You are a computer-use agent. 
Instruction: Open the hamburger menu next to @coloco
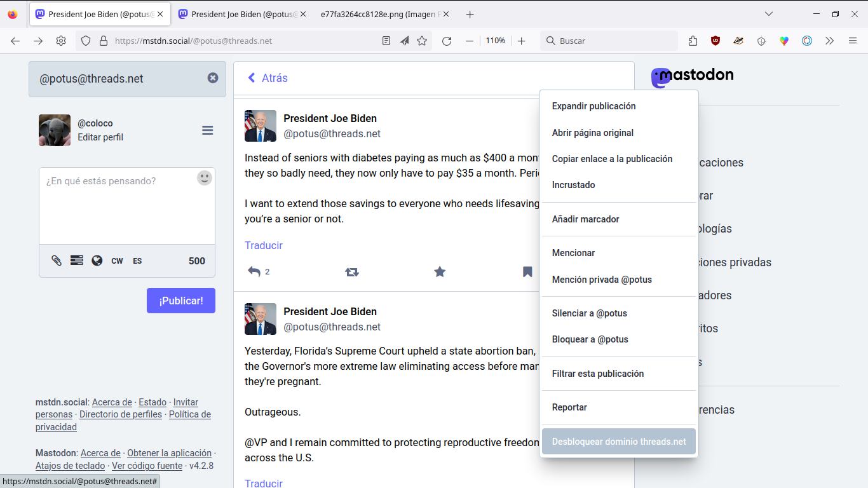(207, 130)
